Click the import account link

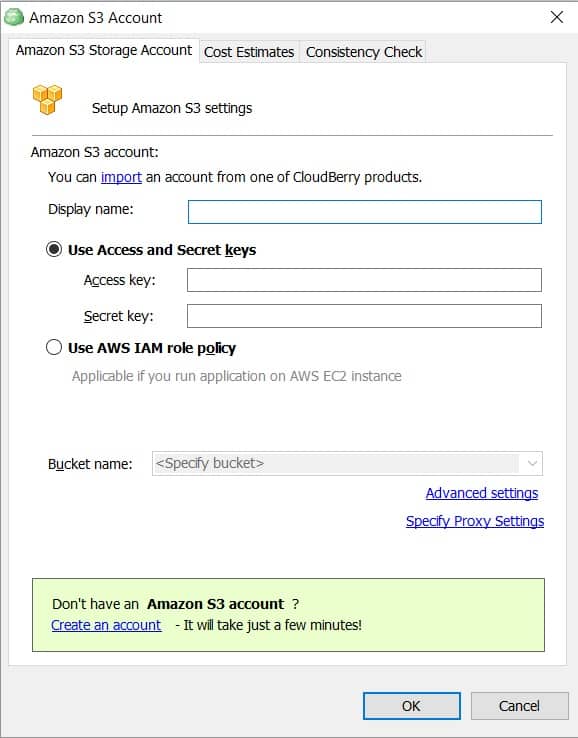[121, 177]
